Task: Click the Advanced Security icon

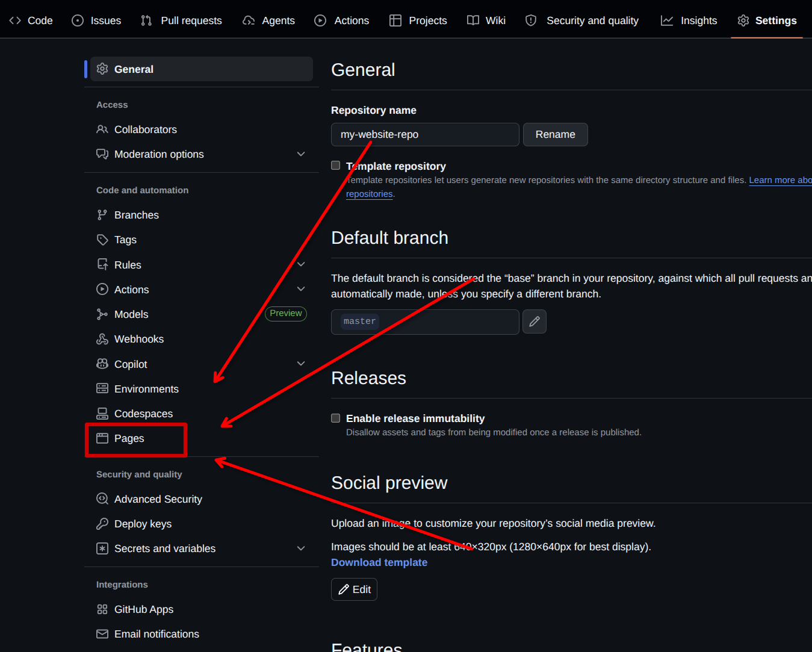Action: [102, 498]
